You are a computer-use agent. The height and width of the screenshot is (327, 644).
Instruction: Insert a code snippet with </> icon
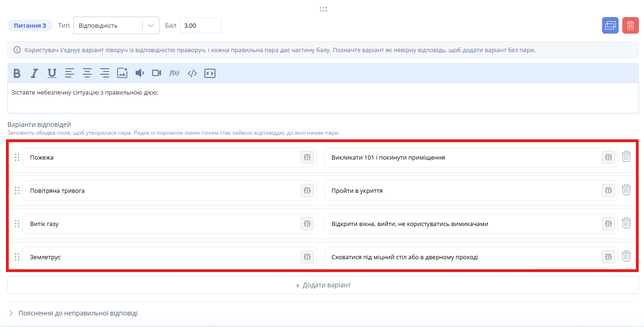(192, 73)
